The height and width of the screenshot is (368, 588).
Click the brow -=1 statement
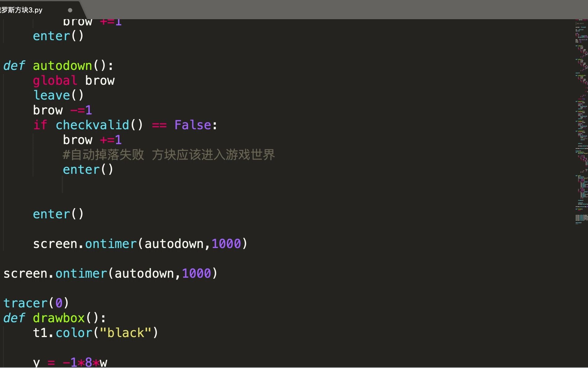pyautogui.click(x=62, y=110)
